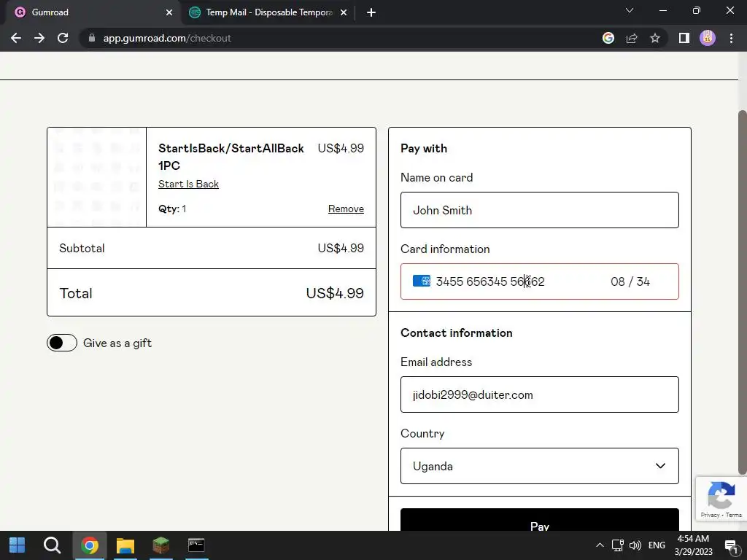Click the ENG language indicator
This screenshot has height=560, width=747.
pyautogui.click(x=657, y=545)
